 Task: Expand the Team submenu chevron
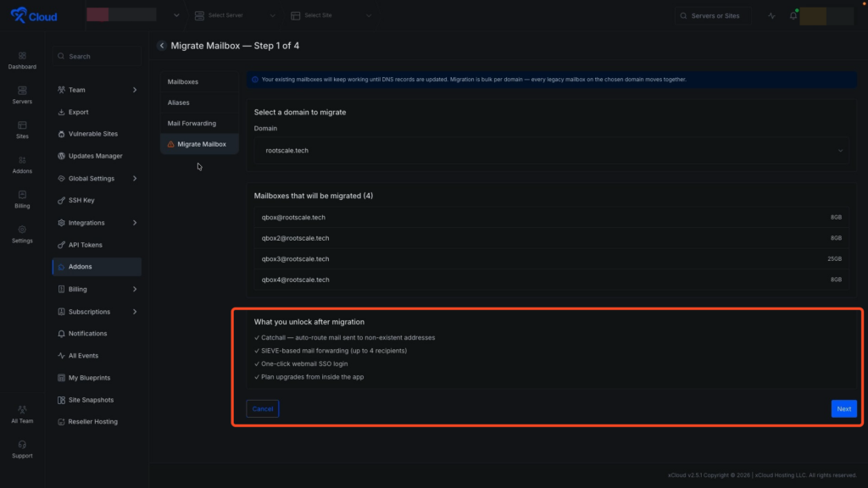click(135, 90)
